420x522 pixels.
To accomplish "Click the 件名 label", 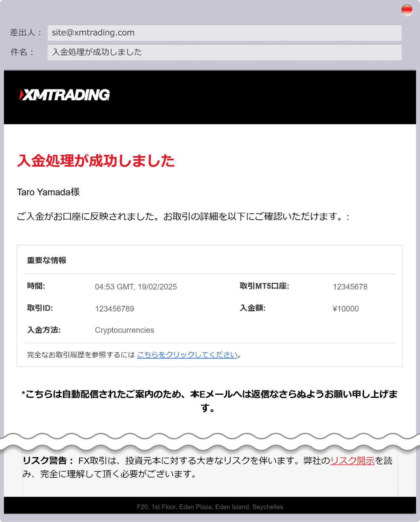I will click(x=22, y=52).
